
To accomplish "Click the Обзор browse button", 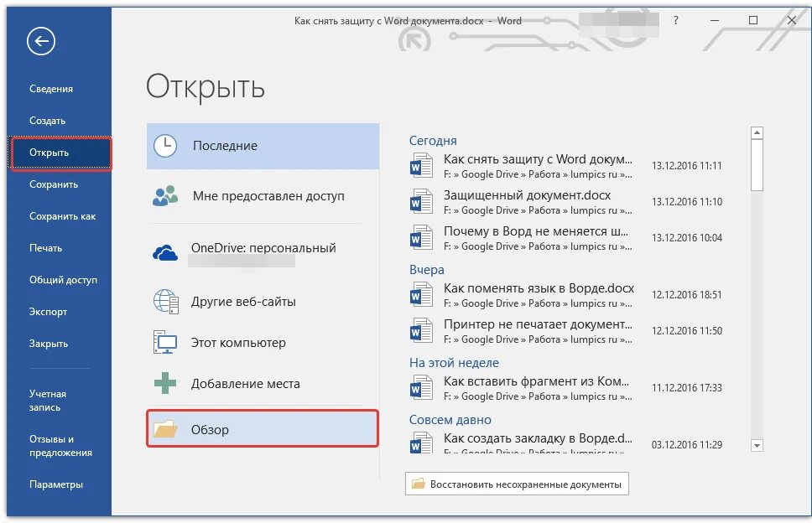I will tap(263, 429).
